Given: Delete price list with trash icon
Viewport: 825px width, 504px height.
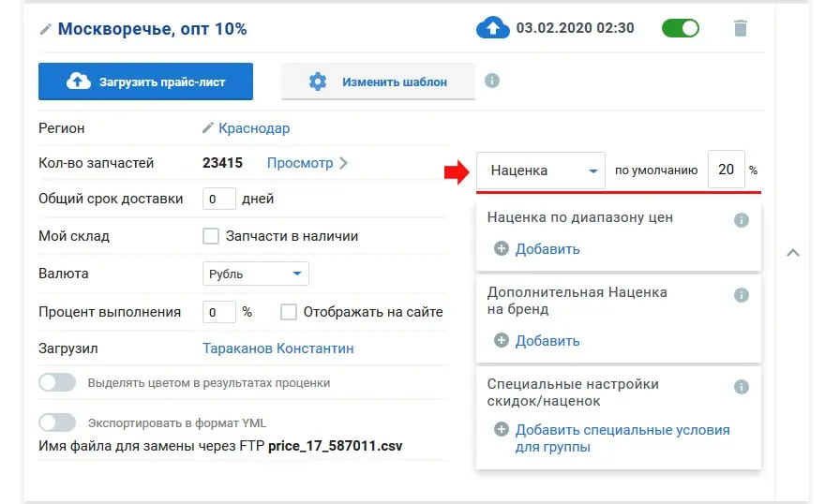Looking at the screenshot, I should coord(741,28).
